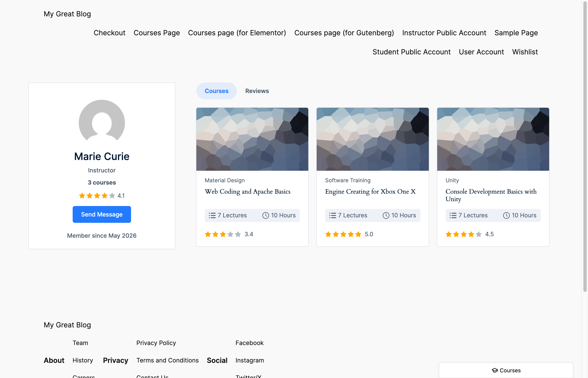
Task: Open the Instagram footer link
Action: coord(249,360)
